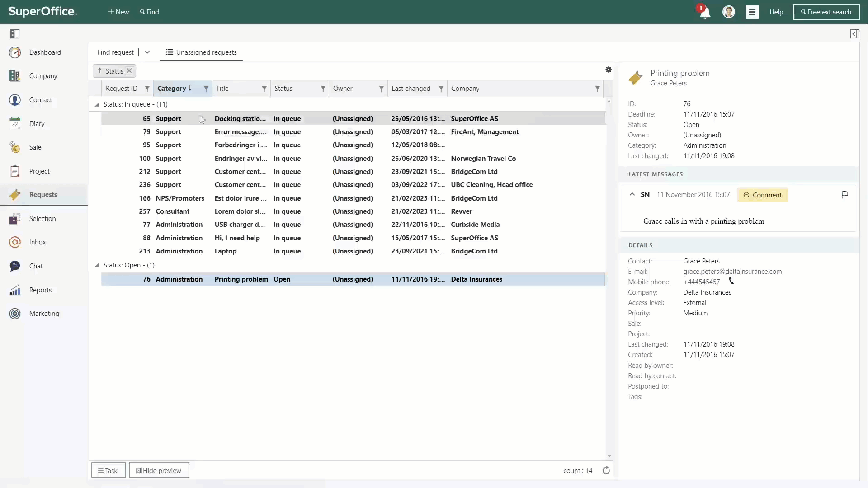Enable the Owner column filter
Viewport: 868px width, 488px height.
coord(382,88)
